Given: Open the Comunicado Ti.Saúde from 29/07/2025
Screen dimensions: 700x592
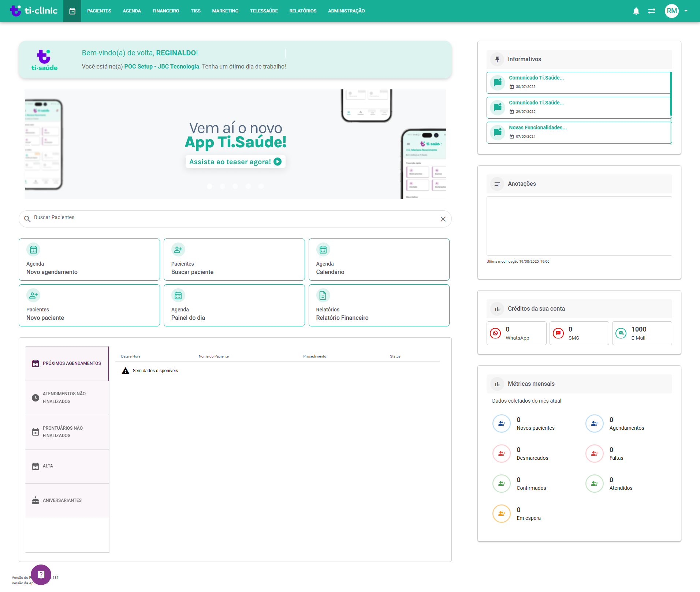Looking at the screenshot, I should [x=578, y=107].
